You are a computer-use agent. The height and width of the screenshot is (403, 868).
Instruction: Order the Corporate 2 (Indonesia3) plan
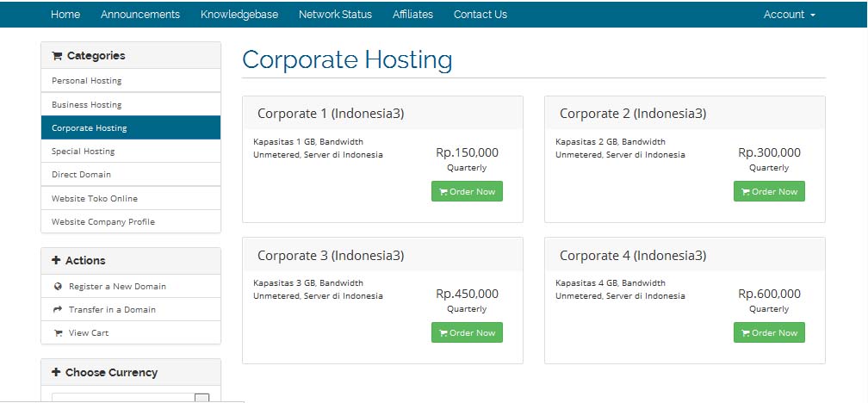click(x=769, y=192)
